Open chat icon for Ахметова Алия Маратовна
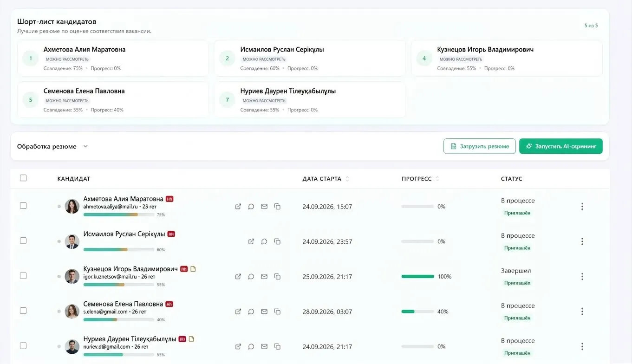 [x=251, y=207]
